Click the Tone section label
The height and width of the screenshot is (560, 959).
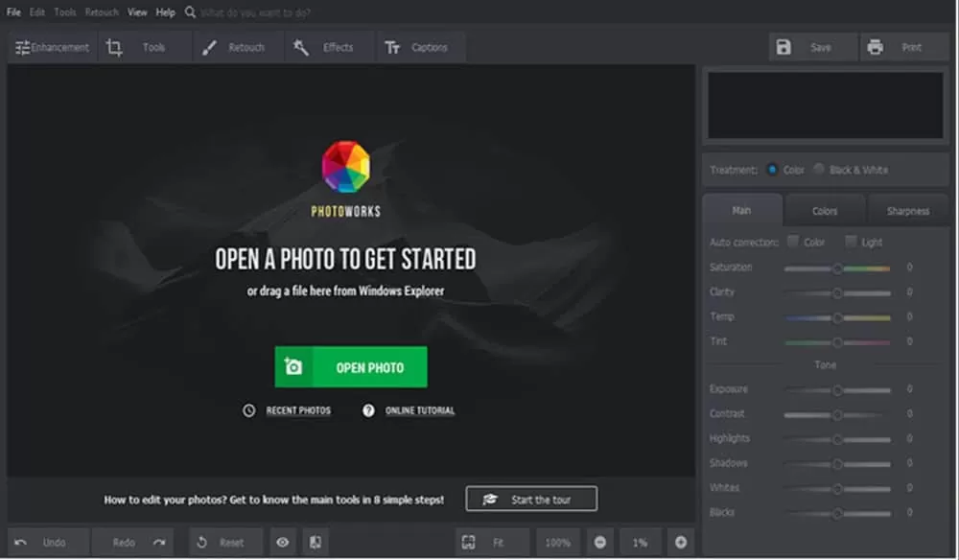pos(825,365)
